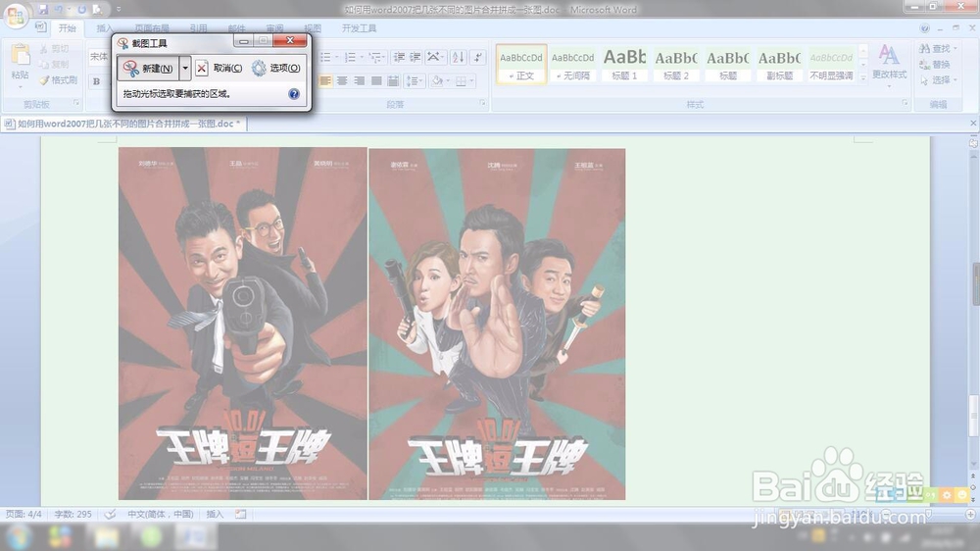Screen dimensions: 980x551
Task: Toggle center alignment button
Action: tap(342, 80)
